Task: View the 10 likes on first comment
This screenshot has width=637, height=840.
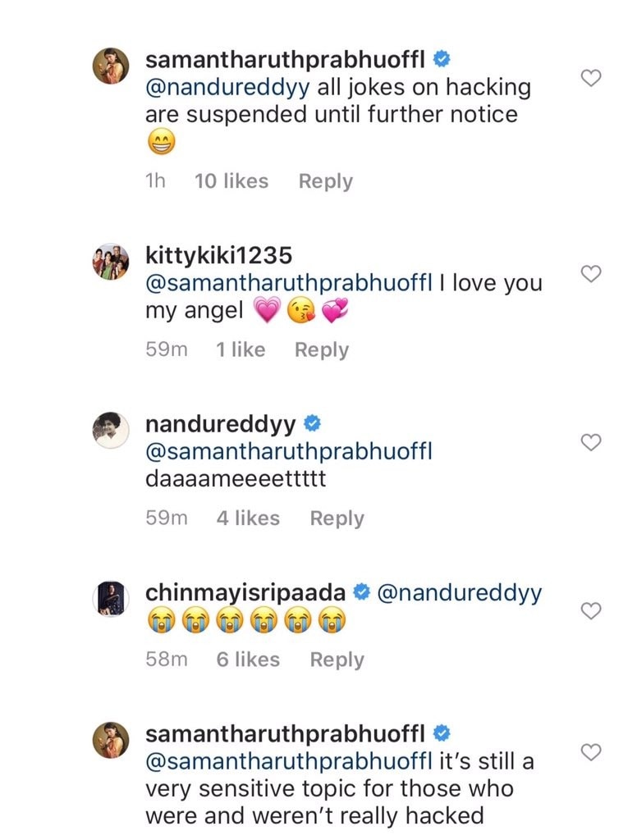Action: 231,181
